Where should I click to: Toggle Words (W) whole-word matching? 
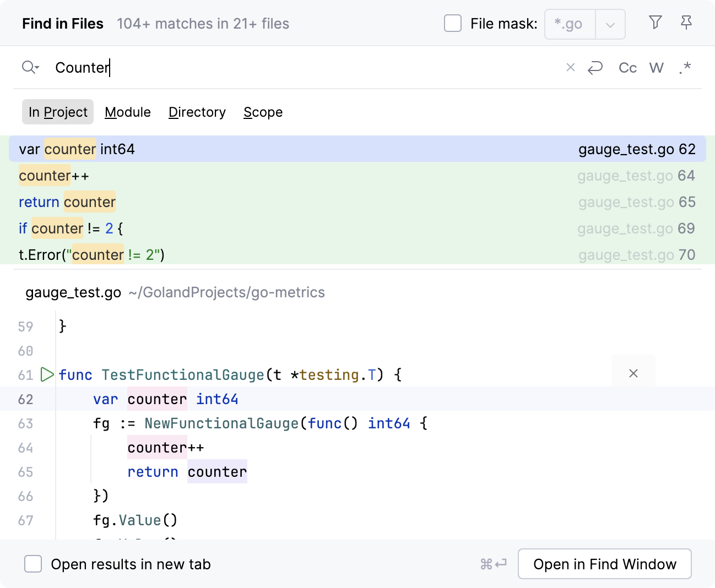(656, 68)
